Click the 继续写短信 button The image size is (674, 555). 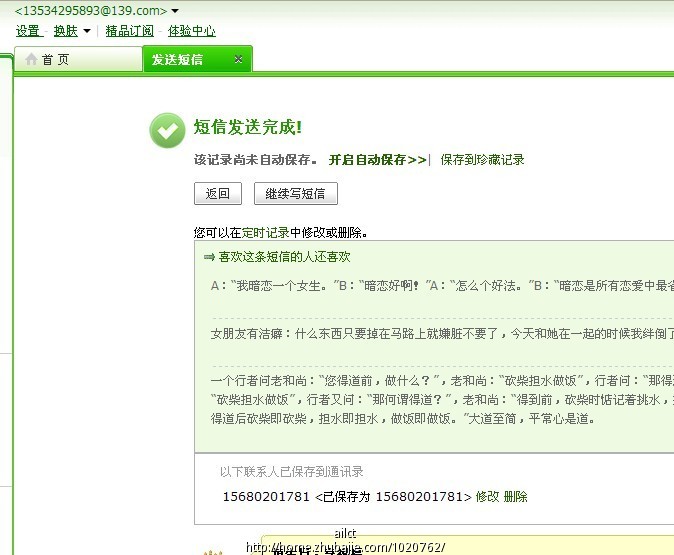coord(296,193)
